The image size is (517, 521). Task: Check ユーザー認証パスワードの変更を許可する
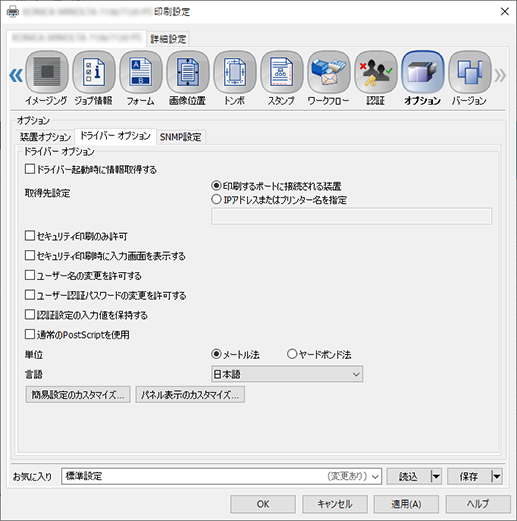click(x=30, y=295)
